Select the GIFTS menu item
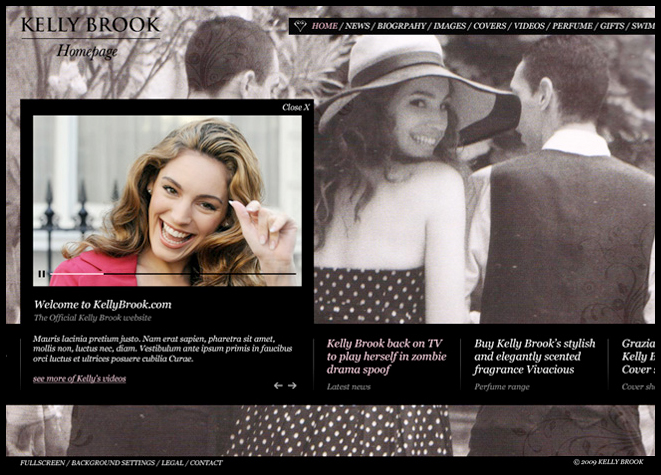Screen dimensions: 661x475 point(612,26)
